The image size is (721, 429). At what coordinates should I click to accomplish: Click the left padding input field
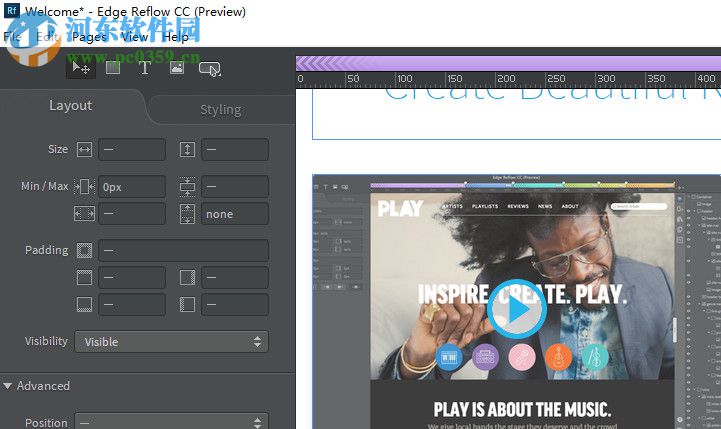(x=235, y=304)
